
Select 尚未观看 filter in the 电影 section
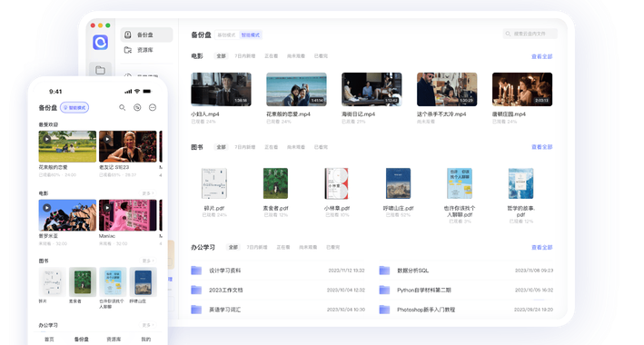click(x=296, y=56)
